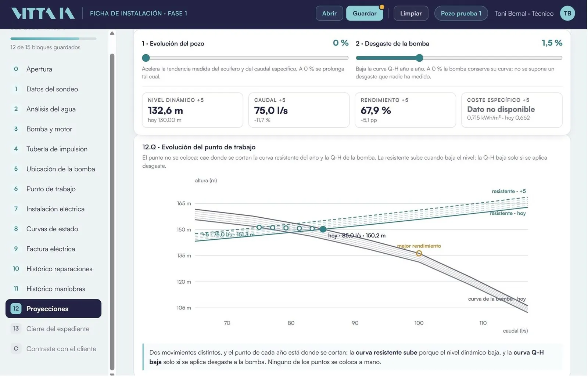Viewport: 588px width, 377px height.
Task: Click the 'mejor rendimiento' chart marker
Action: click(419, 253)
